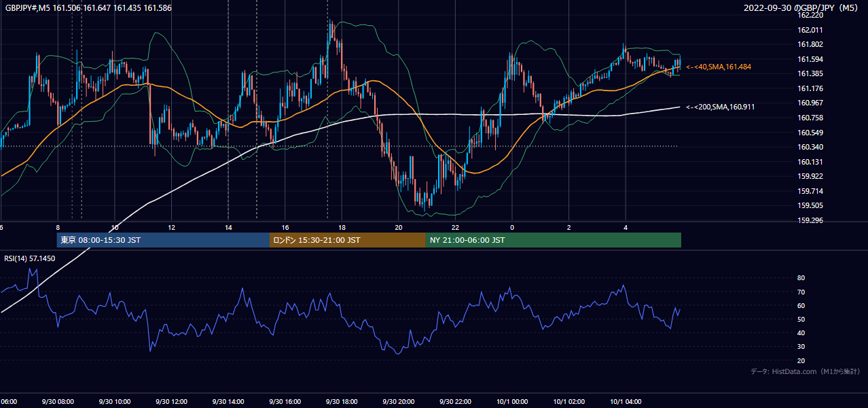Click the RSI(14) 57.1450 indicator label
This screenshot has height=408, width=868.
(x=30, y=258)
